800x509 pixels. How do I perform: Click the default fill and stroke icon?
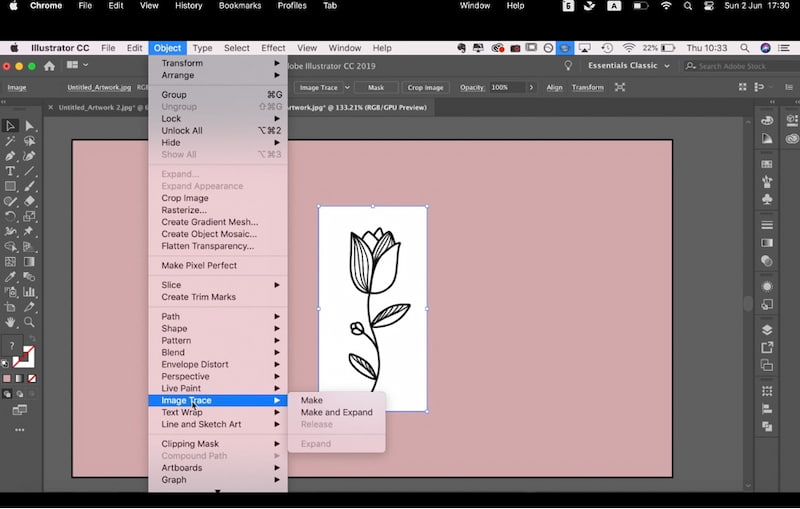point(5,364)
